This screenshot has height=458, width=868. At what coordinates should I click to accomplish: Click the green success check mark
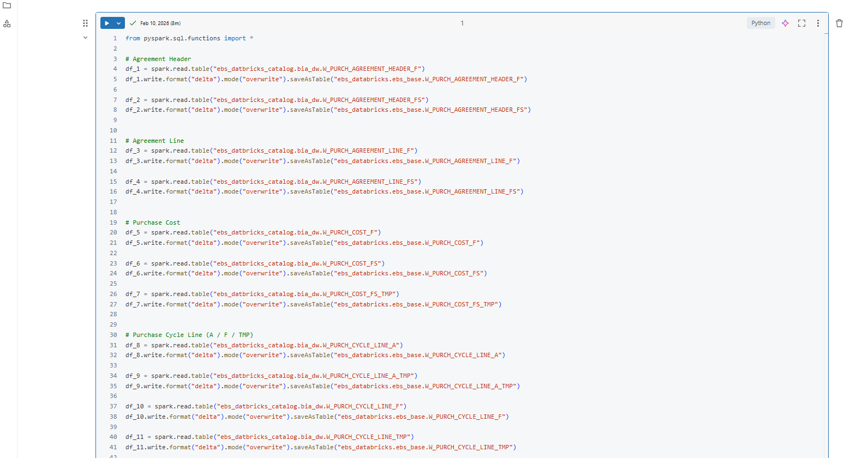(x=133, y=23)
